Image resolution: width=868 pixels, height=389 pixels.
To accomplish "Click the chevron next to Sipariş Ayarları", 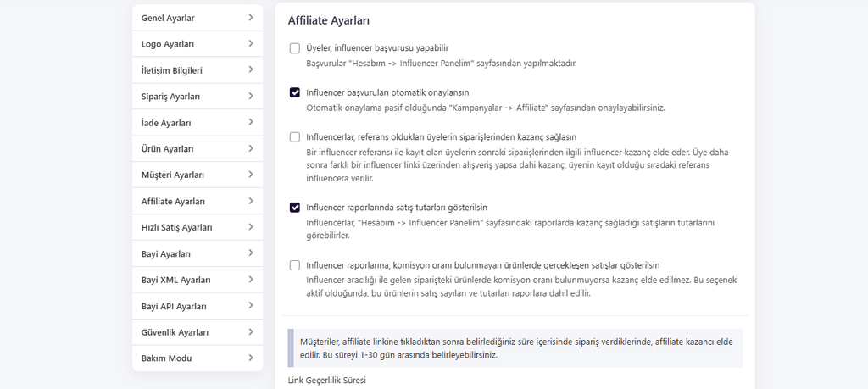I will 251,96.
